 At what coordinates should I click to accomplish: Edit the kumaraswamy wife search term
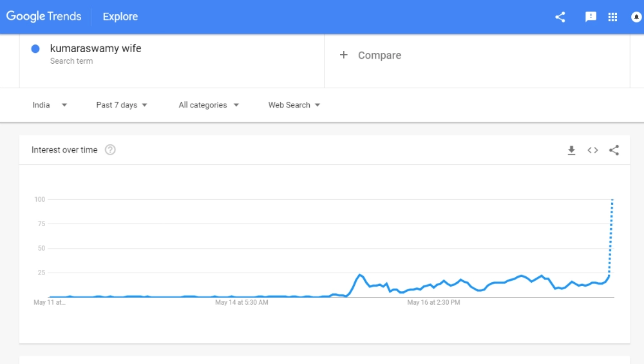(95, 49)
